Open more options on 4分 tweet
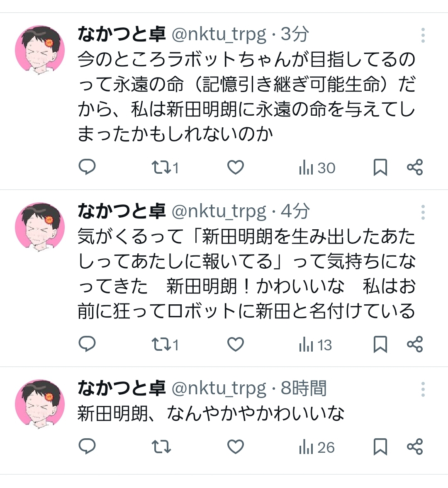Image resolution: width=448 pixels, height=488 pixels. [x=423, y=212]
